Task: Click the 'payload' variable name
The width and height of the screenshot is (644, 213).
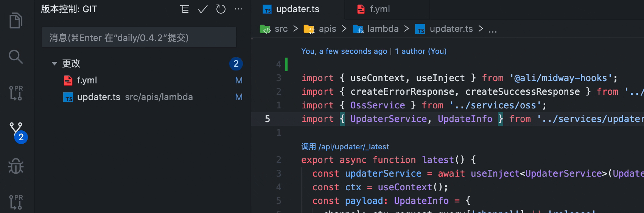Action: [364, 201]
